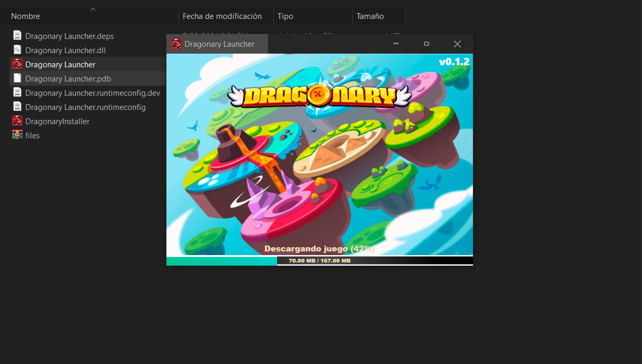The height and width of the screenshot is (364, 642).
Task: Click the Dragonary logo in the launcher
Action: (320, 96)
